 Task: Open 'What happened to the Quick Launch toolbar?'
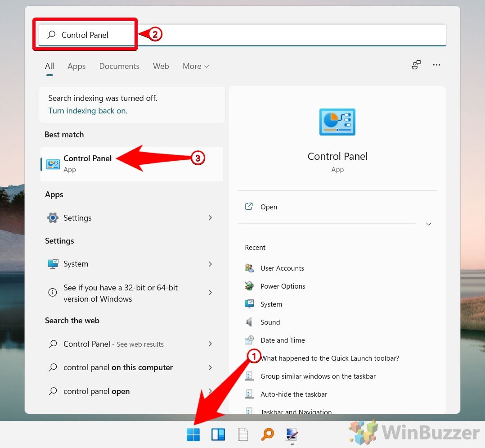coord(330,358)
